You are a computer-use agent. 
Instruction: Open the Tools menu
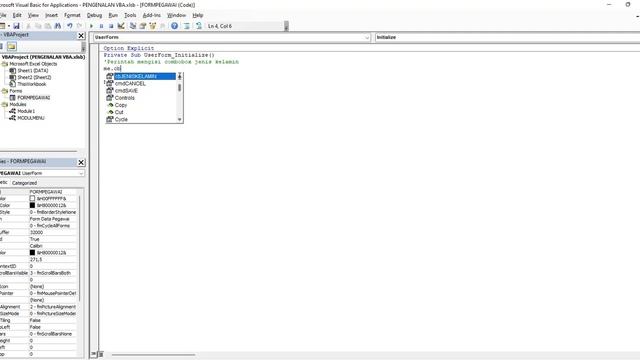coord(130,15)
